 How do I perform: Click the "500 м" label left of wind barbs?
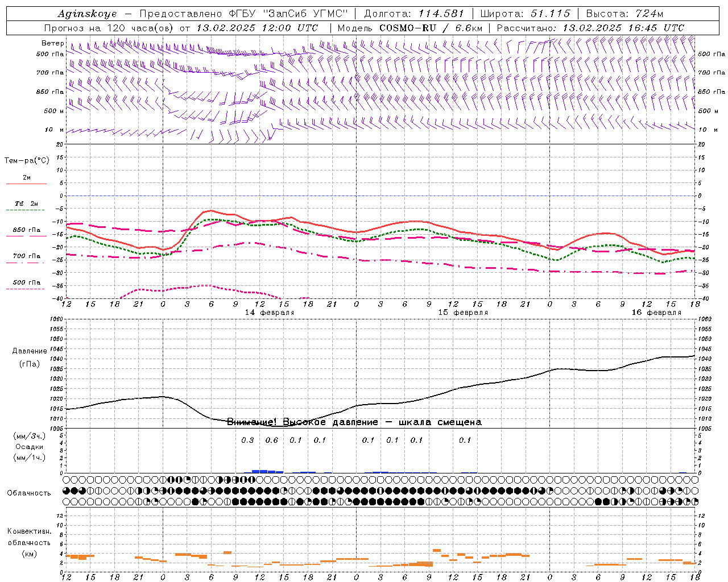(54, 111)
